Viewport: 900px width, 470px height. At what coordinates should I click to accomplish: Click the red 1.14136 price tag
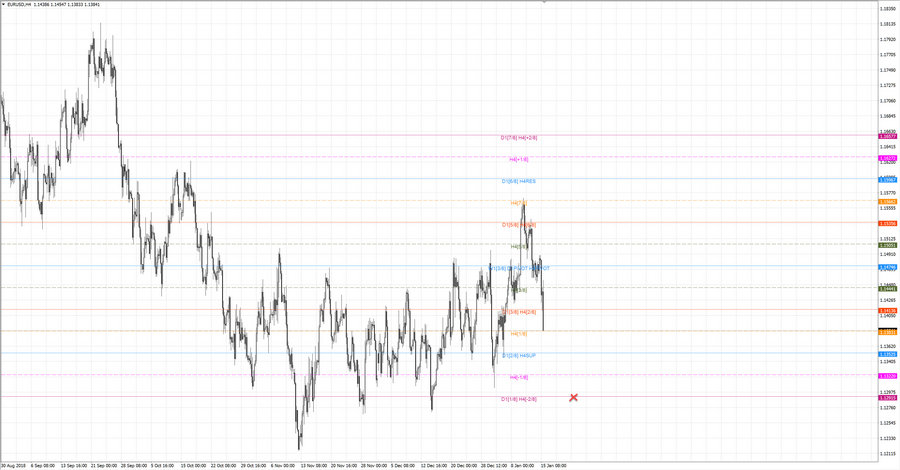point(887,311)
